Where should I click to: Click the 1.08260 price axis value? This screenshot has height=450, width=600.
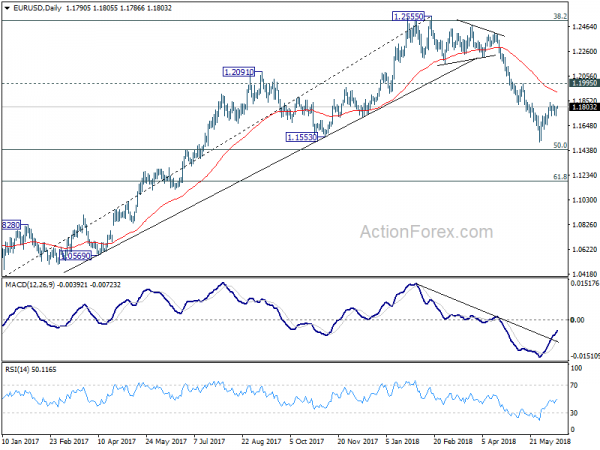click(584, 225)
